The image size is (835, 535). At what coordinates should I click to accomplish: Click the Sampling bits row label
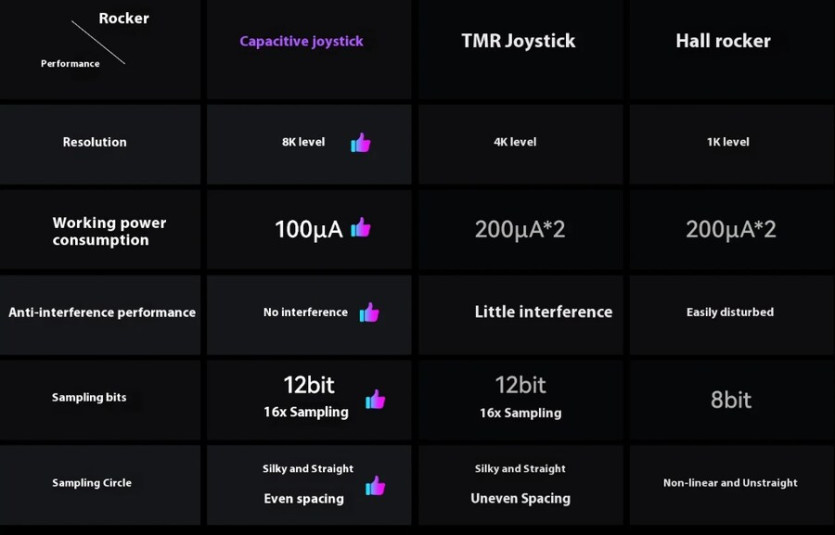click(90, 397)
